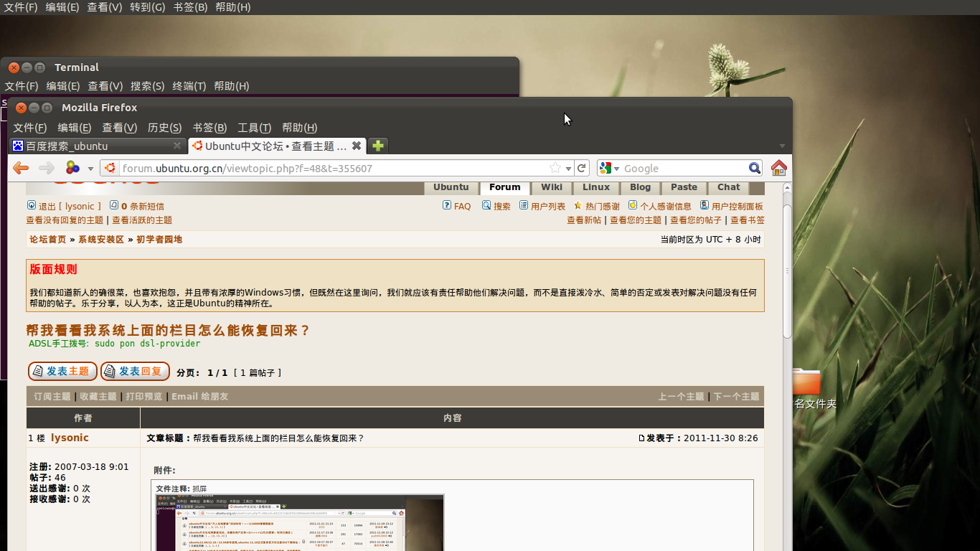The height and width of the screenshot is (551, 980).
Task: Open the attached screenshot thumbnail
Action: pos(300,522)
